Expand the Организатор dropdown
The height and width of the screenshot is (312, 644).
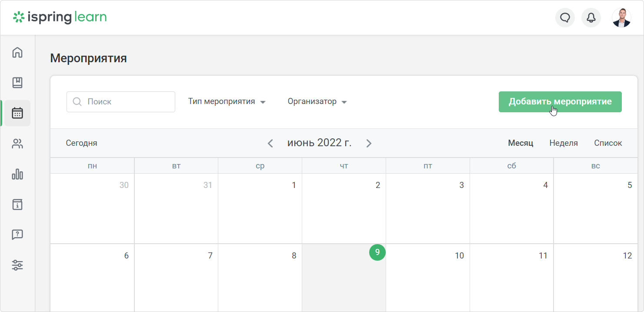click(317, 102)
